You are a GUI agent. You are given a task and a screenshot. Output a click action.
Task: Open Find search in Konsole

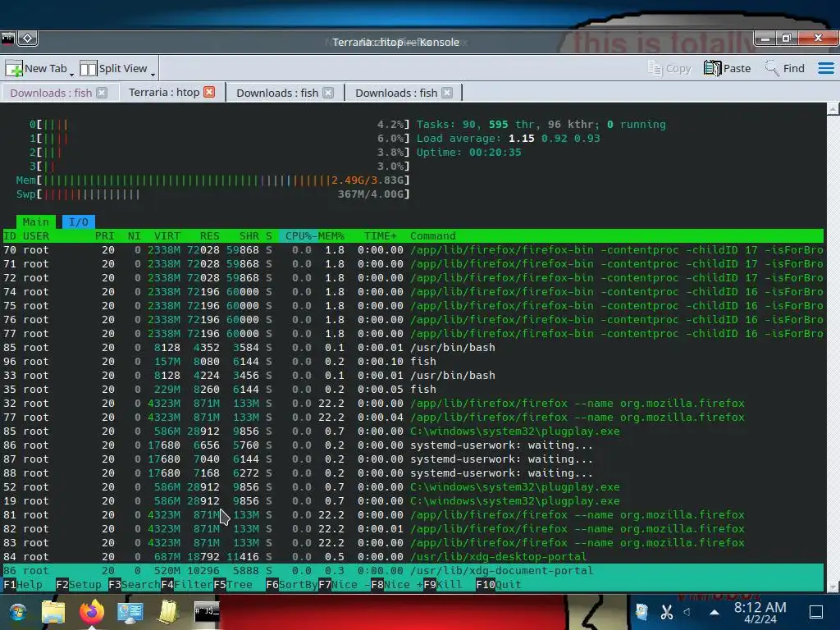[785, 69]
